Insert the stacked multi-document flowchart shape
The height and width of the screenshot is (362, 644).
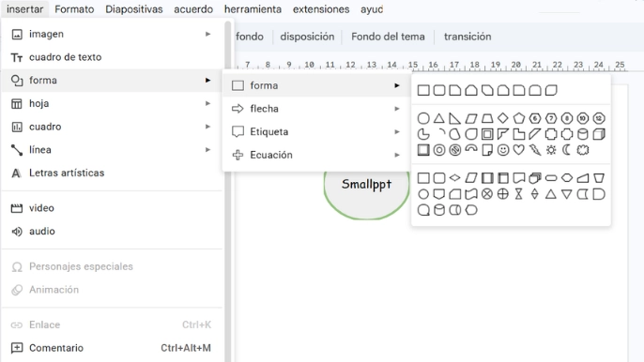coord(535,178)
